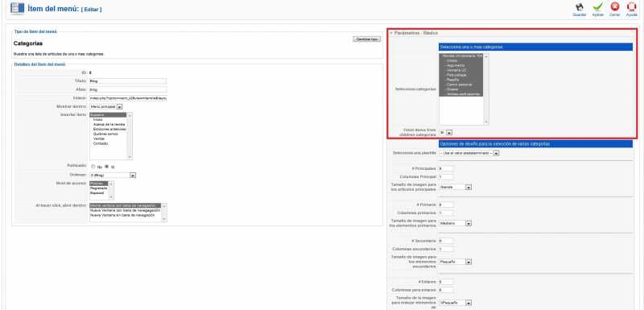Viewport: 644px width, 310px height.
Task: Select 'Nueva Ventana sin barra de navegación' option
Action: tap(122, 215)
